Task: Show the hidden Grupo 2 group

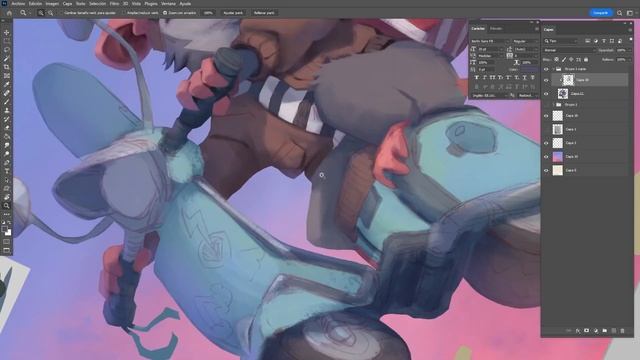Action: pos(546,105)
